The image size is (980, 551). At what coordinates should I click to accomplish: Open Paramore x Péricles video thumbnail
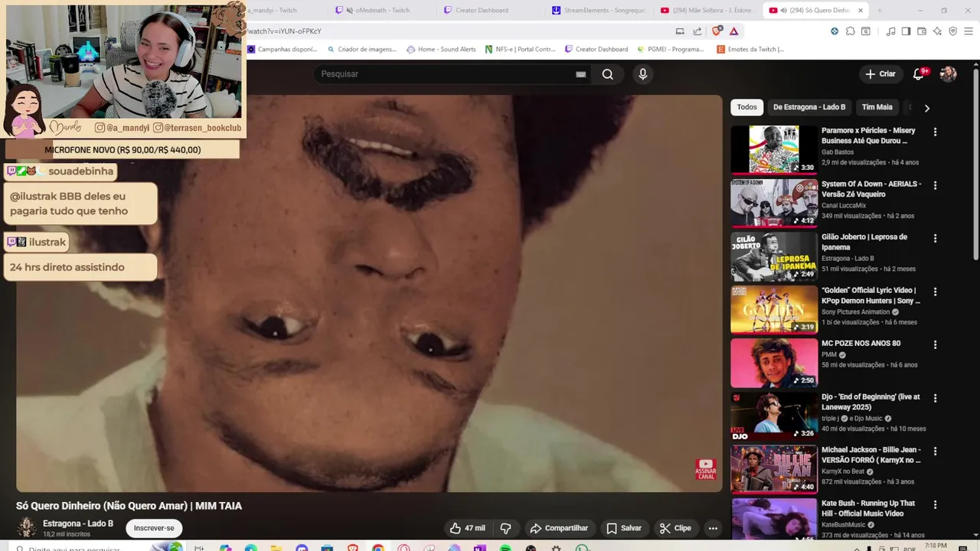tap(774, 150)
